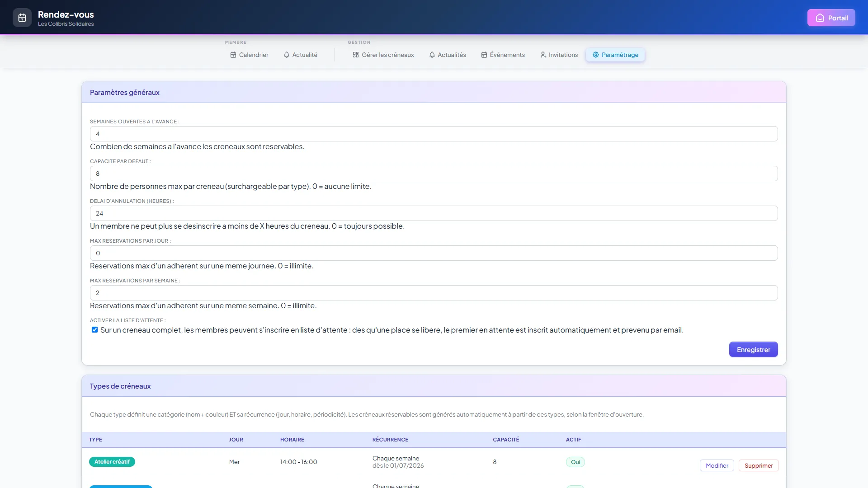Image resolution: width=868 pixels, height=488 pixels.
Task: Click Modifier for Atelier créatif
Action: tap(717, 465)
